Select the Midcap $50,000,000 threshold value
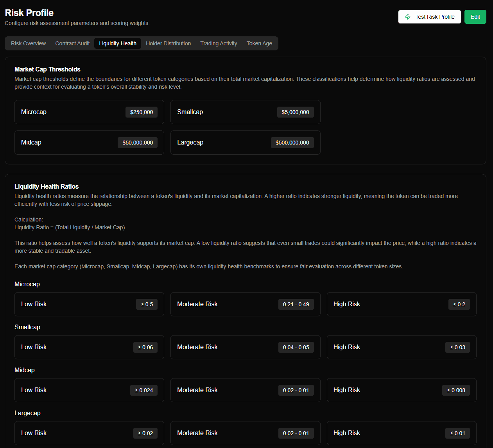Viewport: 493px width, 448px height. coord(138,142)
